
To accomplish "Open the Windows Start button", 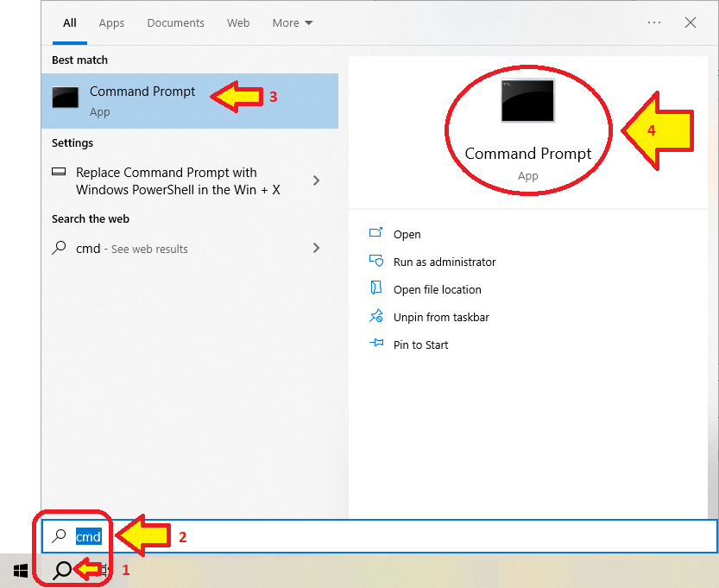I will pos(21,571).
